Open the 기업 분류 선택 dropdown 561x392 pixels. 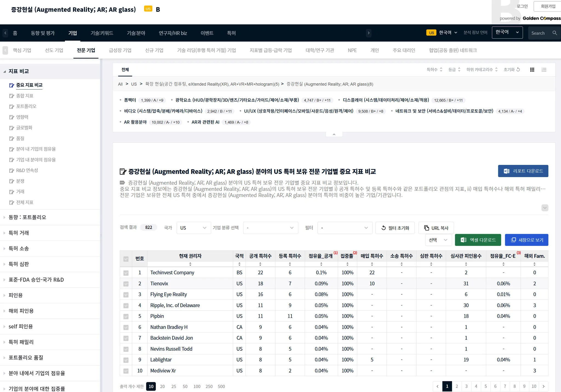[x=270, y=228]
